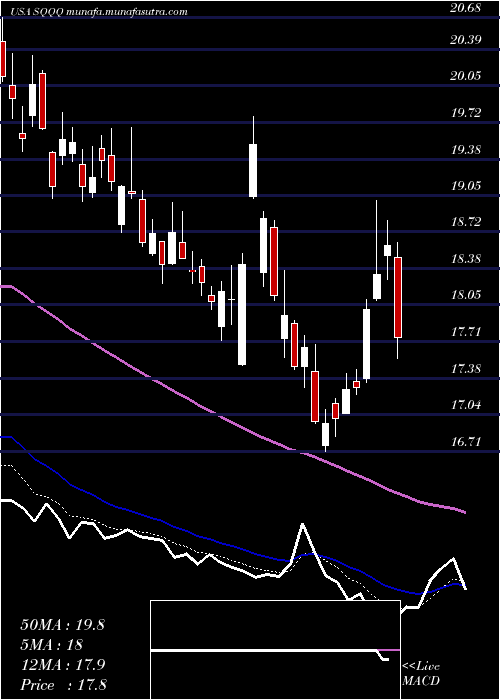The height and width of the screenshot is (700, 500).
Task: Click the 18.72 price axis label
Action: coord(466,222)
